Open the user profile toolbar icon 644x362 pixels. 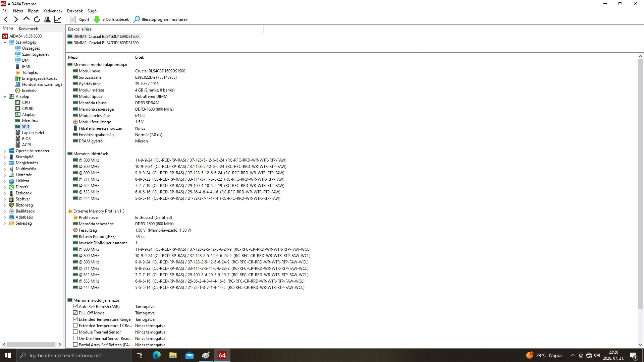47,19
